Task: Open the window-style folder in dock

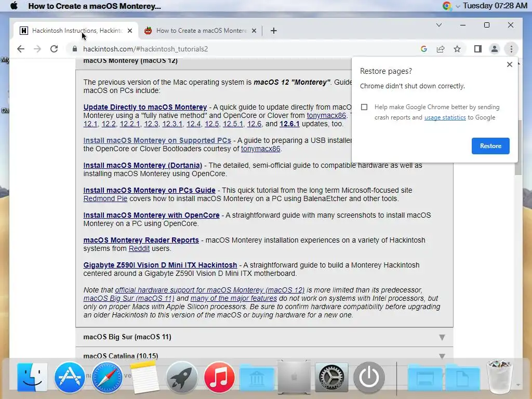Action: click(x=425, y=378)
